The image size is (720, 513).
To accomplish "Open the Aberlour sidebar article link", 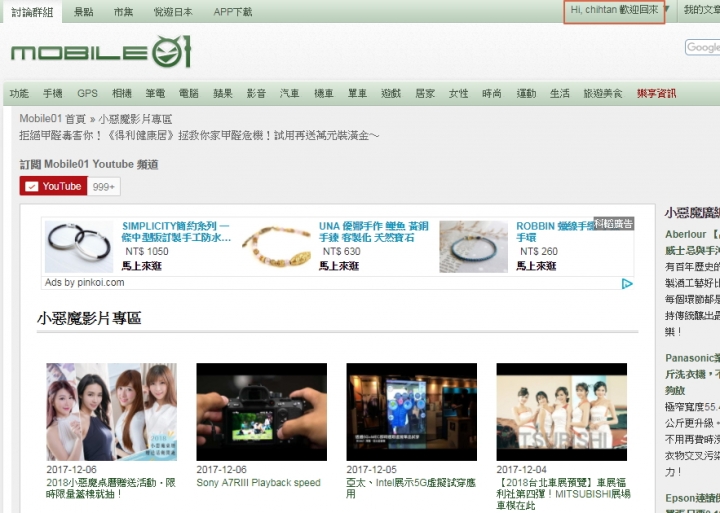I will [692, 242].
